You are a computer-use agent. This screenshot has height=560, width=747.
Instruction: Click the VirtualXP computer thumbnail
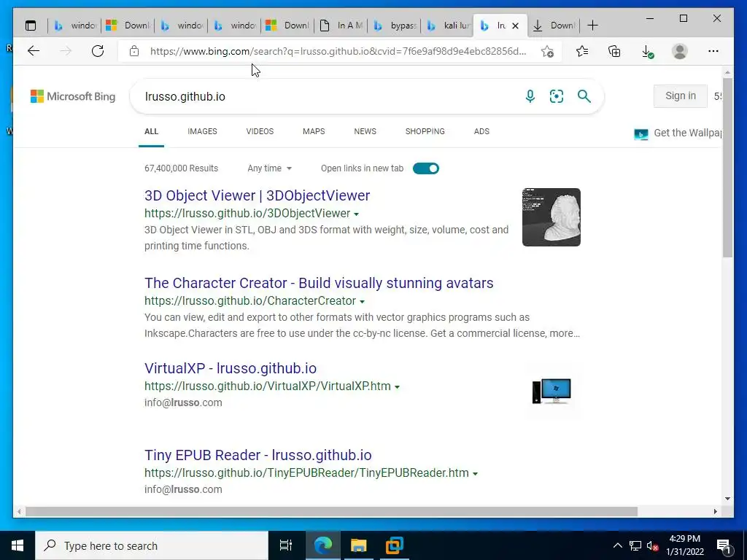(551, 391)
